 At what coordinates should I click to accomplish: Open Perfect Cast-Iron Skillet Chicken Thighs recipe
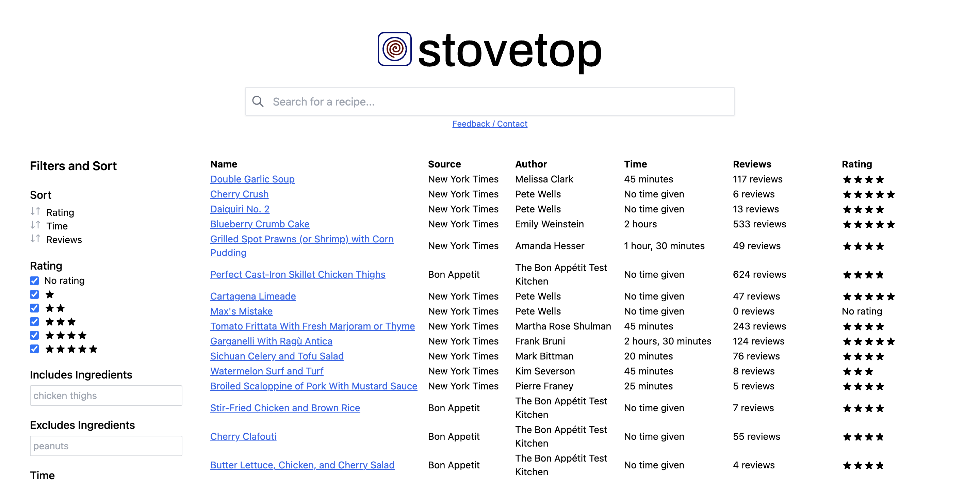click(297, 274)
